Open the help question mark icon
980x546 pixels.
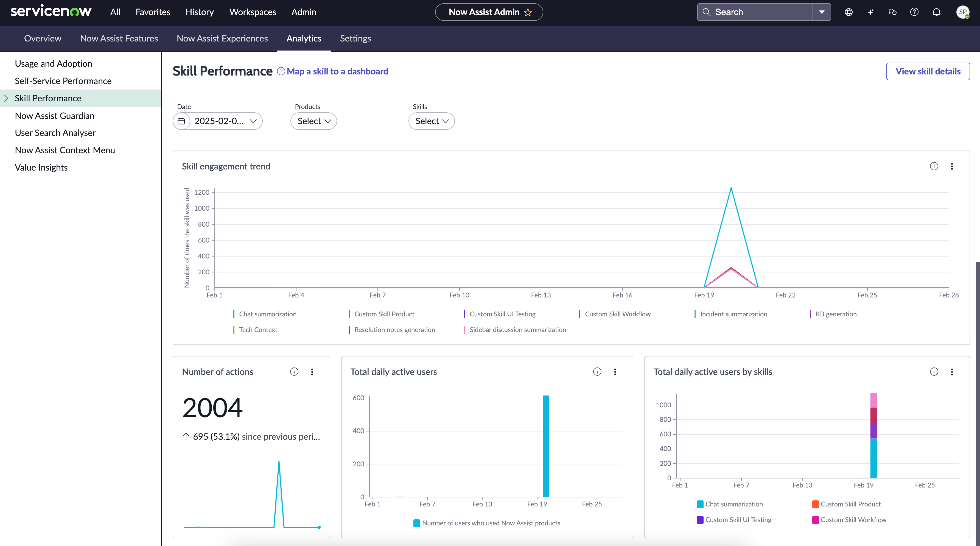pyautogui.click(x=914, y=12)
